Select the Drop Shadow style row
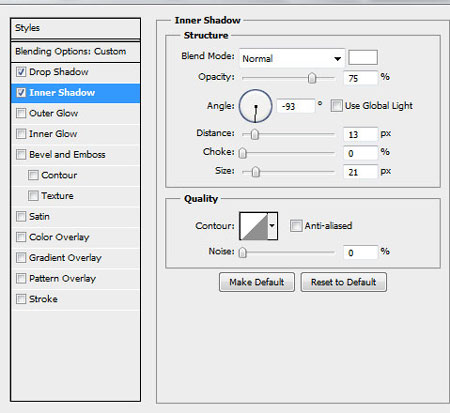This screenshot has height=413, width=450. coord(75,72)
